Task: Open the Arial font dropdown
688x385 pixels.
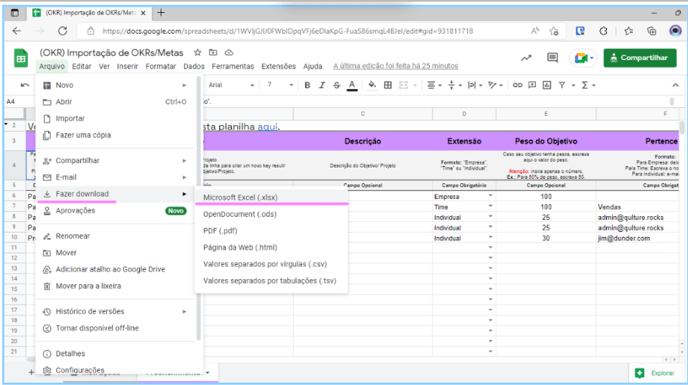Action: click(x=231, y=85)
